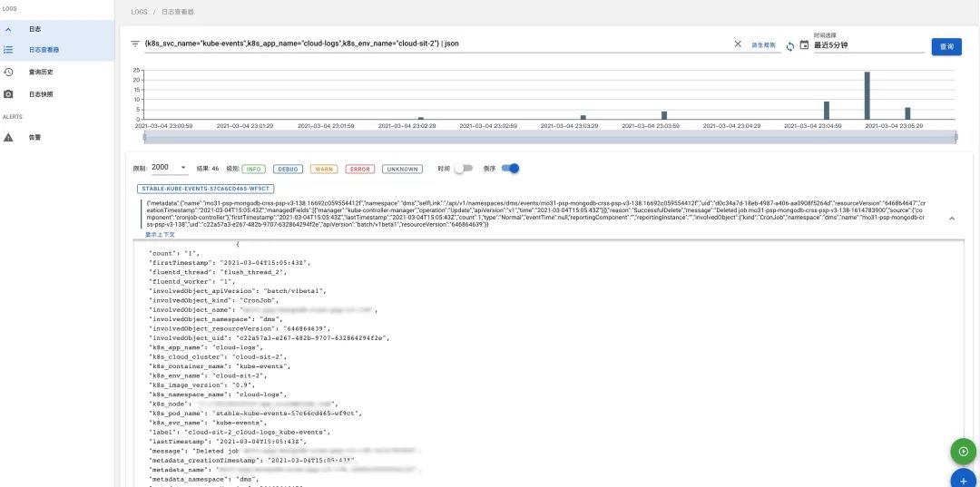Viewport: 980px width, 487px height.
Task: Click the raw JSON log message text
Action: 535,213
